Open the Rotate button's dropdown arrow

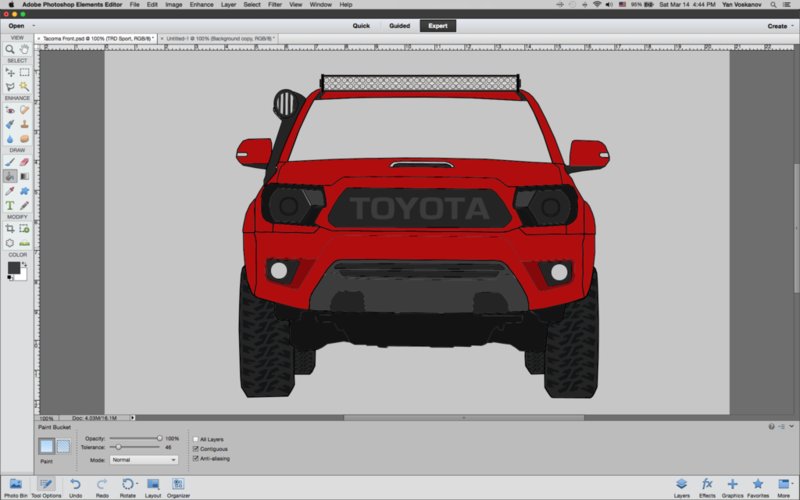[137, 484]
